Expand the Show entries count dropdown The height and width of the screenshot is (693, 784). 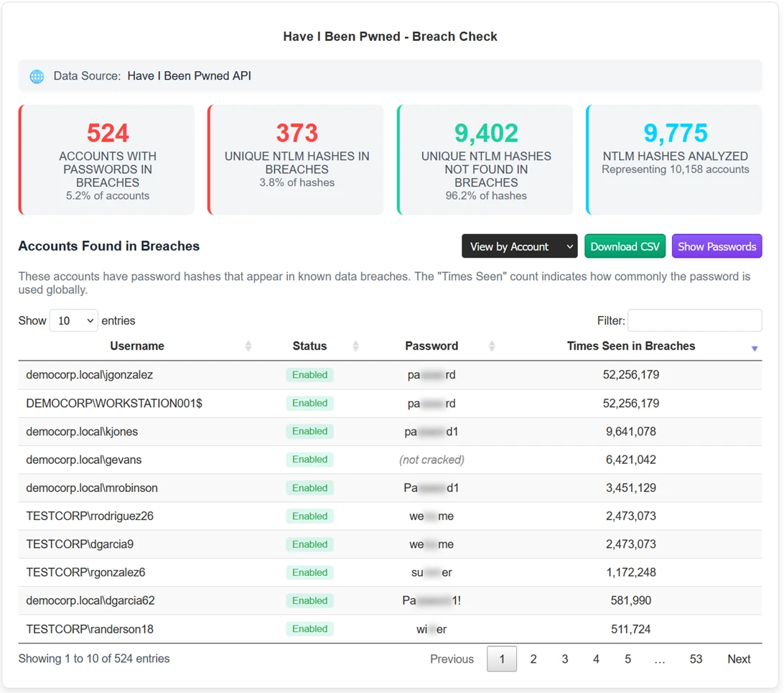click(x=73, y=321)
